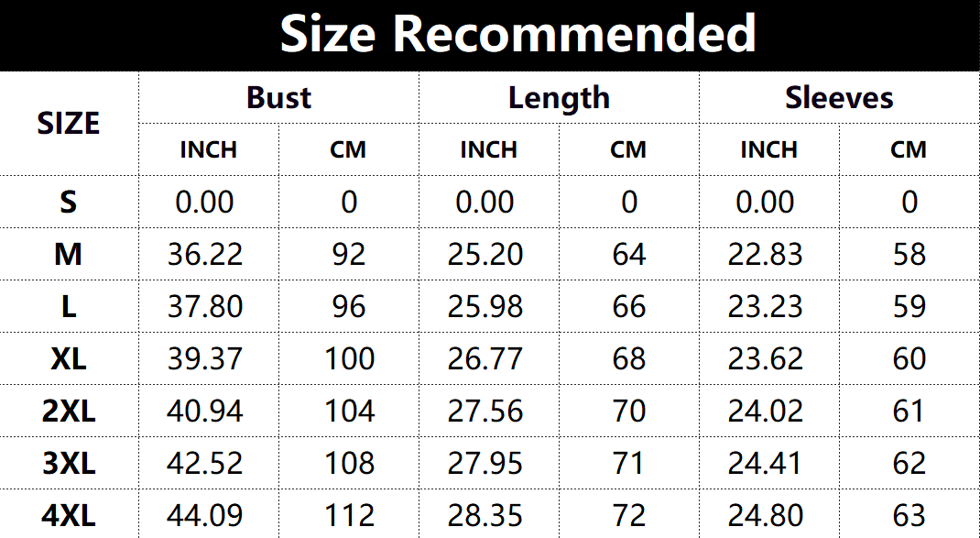Click the XL size row label

[69, 358]
